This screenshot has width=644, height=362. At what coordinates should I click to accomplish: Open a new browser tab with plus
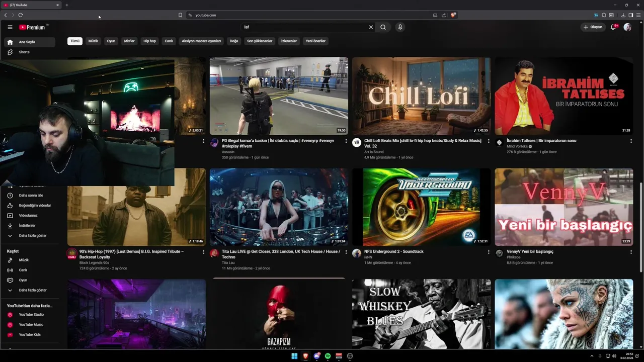tap(66, 5)
